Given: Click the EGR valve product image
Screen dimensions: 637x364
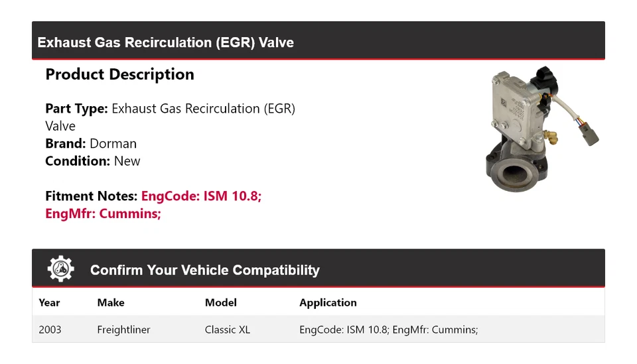Looking at the screenshot, I should click(539, 128).
